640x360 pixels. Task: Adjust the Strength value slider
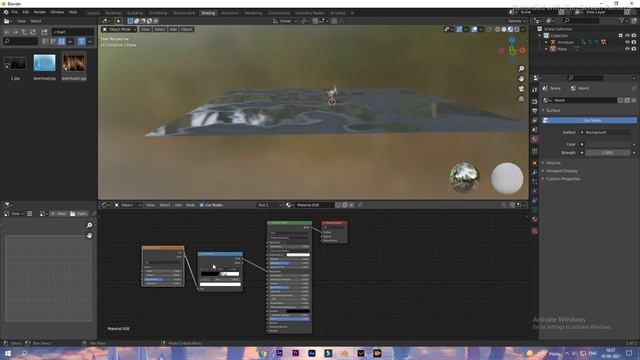607,153
